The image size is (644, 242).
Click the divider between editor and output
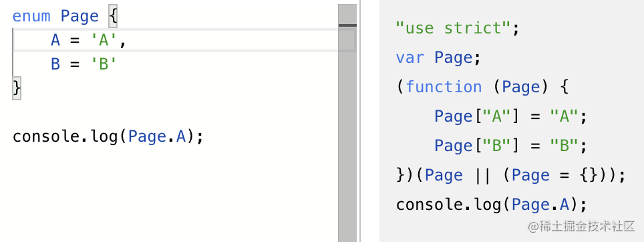point(360,121)
